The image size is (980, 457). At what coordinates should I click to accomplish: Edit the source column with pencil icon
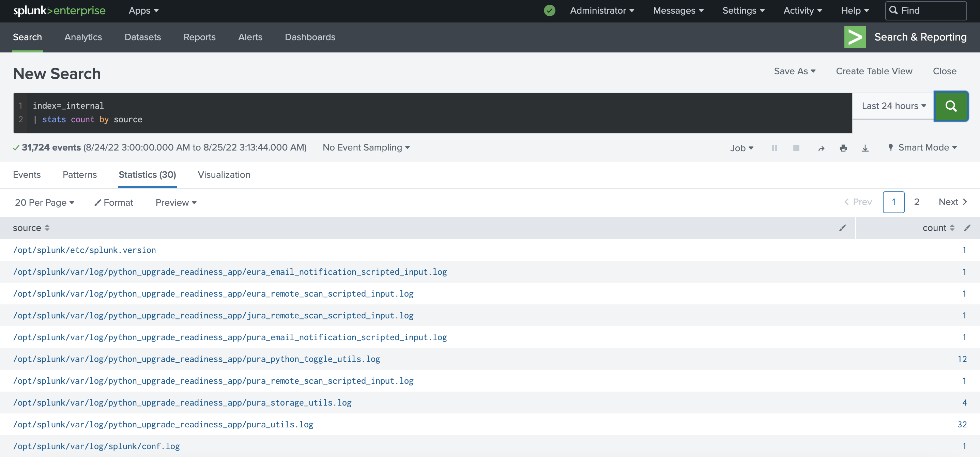pyautogui.click(x=842, y=228)
